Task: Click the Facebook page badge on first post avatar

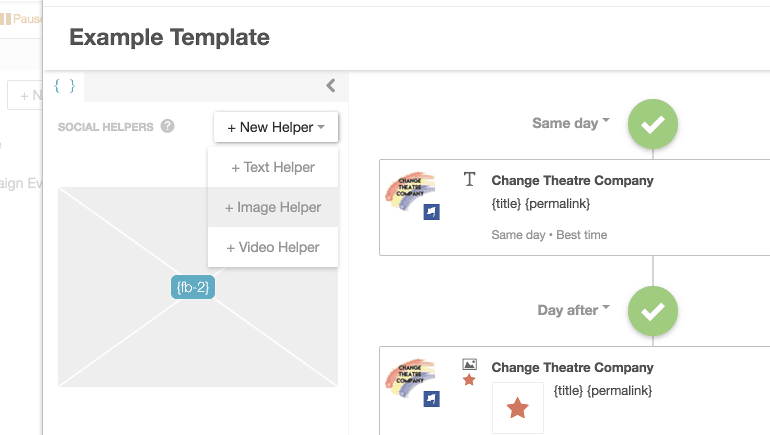Action: [x=431, y=212]
